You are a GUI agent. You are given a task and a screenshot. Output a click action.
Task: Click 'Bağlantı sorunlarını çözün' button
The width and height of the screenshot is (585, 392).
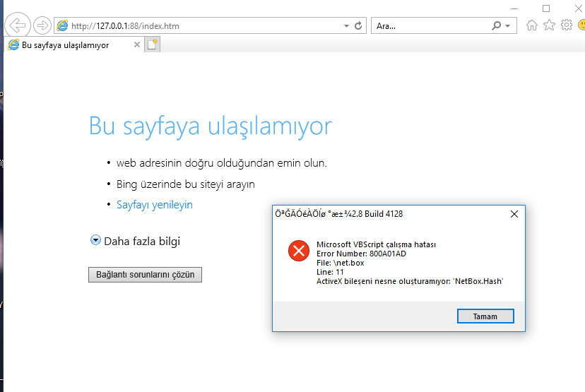[x=145, y=275]
